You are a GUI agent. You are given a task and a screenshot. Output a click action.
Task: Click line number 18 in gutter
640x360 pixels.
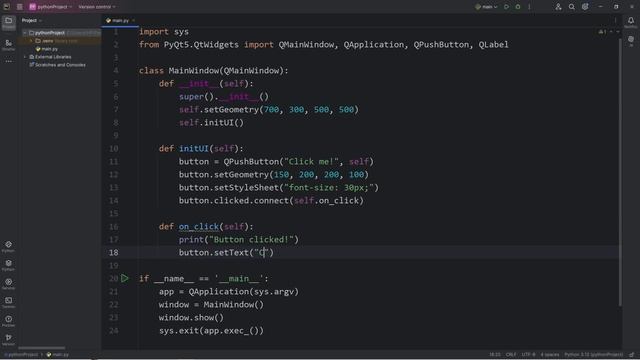tap(113, 253)
